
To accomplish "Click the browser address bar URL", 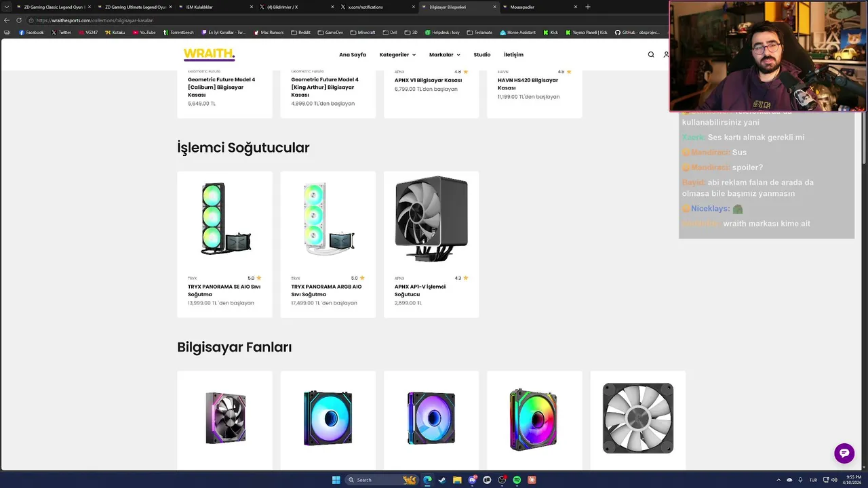I will (95, 20).
